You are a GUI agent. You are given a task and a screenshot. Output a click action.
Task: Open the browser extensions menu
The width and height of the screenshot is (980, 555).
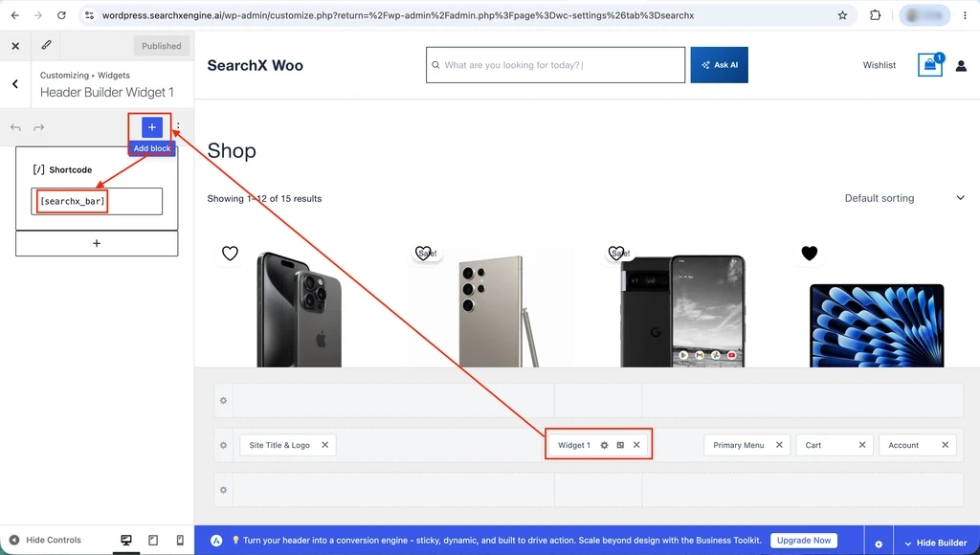pos(875,15)
